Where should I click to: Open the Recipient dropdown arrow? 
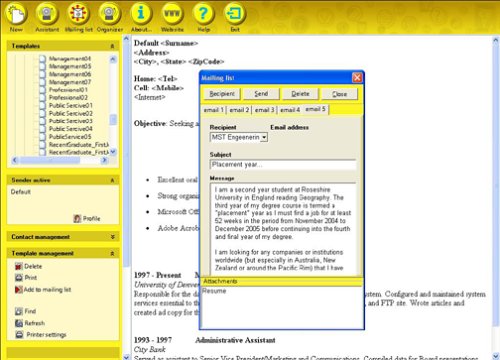264,137
